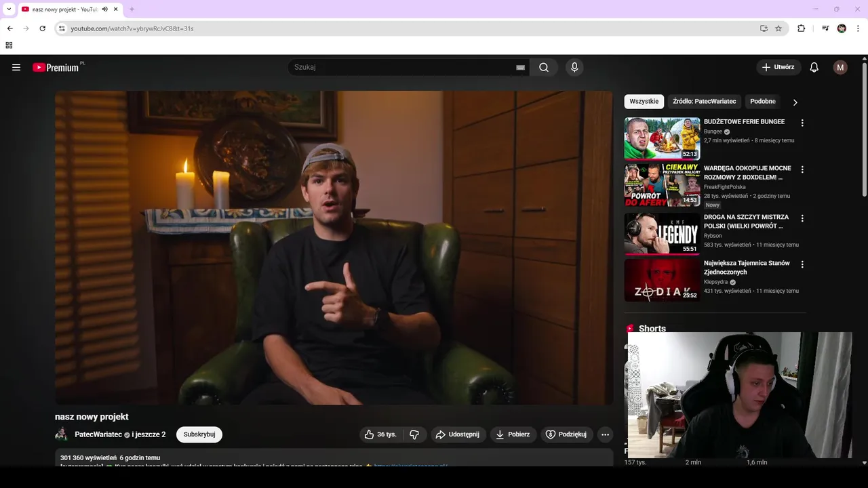Bookmark this page with star icon
The image size is (868, 488).
(x=778, y=28)
